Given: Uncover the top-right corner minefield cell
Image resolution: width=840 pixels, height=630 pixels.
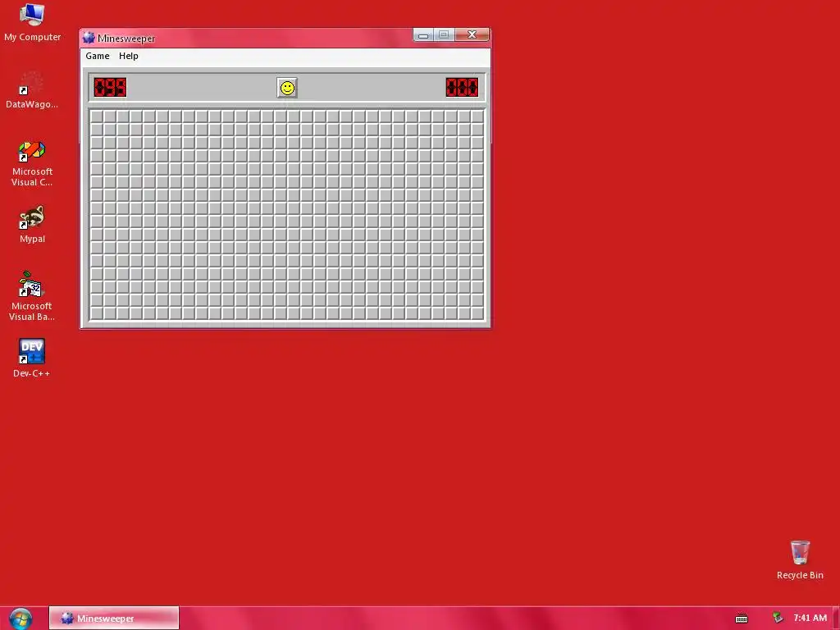Looking at the screenshot, I should (x=477, y=116).
